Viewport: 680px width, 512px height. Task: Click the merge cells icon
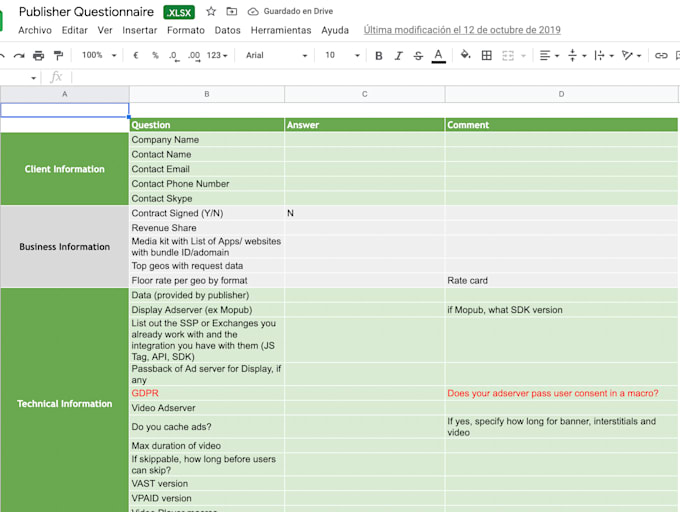(508, 55)
